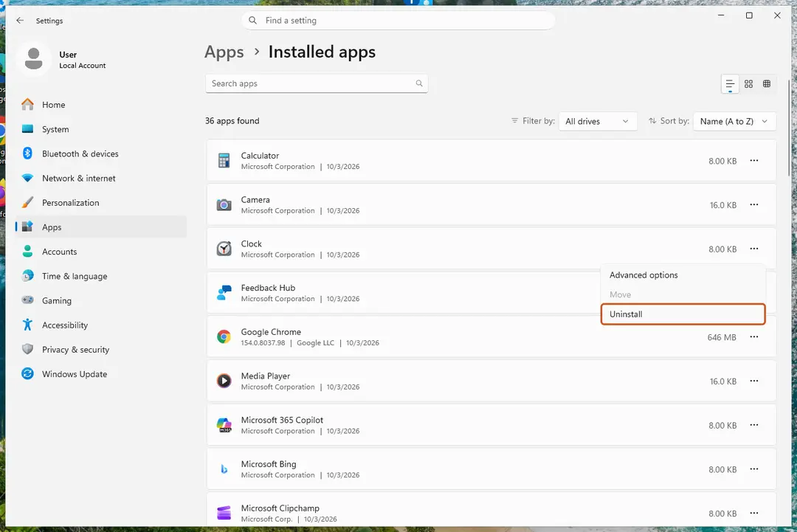Image resolution: width=797 pixels, height=532 pixels.
Task: Click the Time & language clock icon
Action: point(27,276)
